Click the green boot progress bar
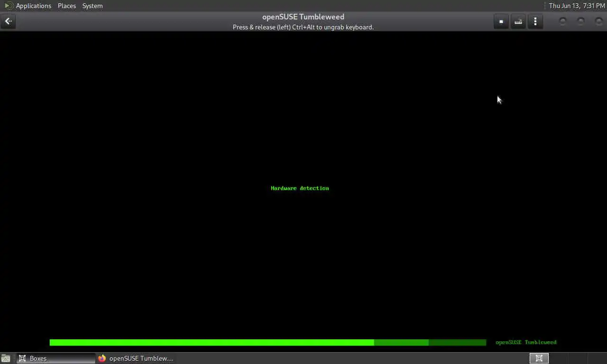The image size is (607, 364). [x=268, y=342]
